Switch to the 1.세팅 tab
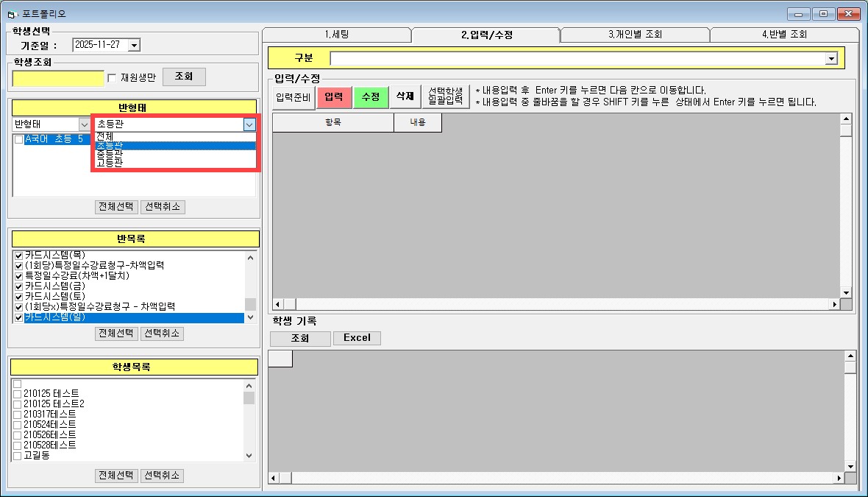868x497 pixels. click(x=336, y=35)
